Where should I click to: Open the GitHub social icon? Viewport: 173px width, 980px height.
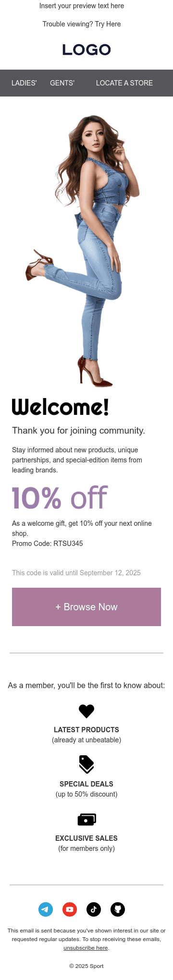tap(118, 909)
